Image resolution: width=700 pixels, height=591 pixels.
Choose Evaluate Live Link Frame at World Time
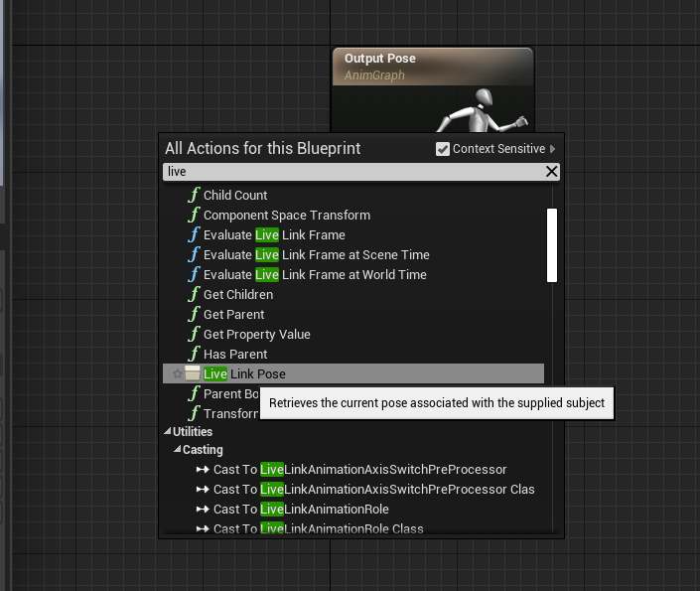[x=315, y=275]
